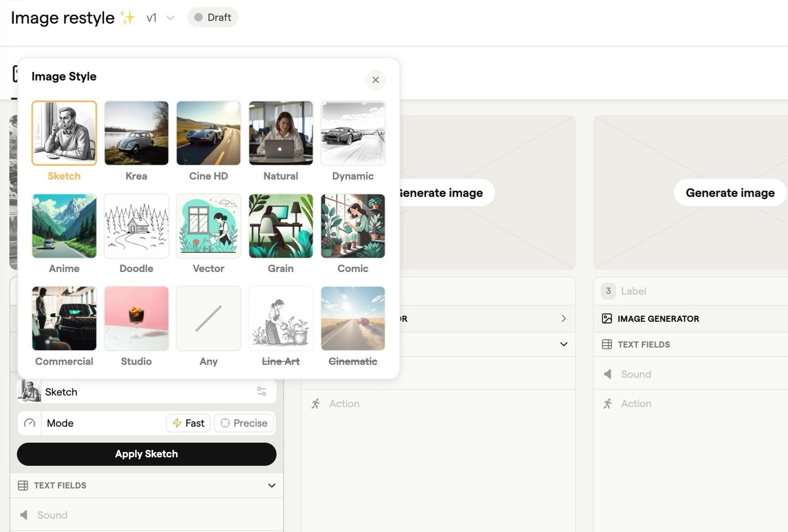Expand the middle panel right-arrow chevron

(x=563, y=319)
